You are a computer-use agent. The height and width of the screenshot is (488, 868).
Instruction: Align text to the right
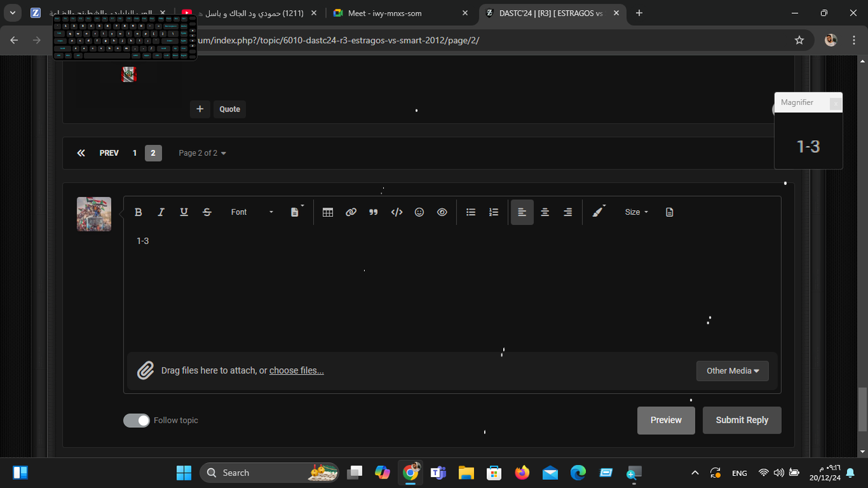click(x=568, y=212)
